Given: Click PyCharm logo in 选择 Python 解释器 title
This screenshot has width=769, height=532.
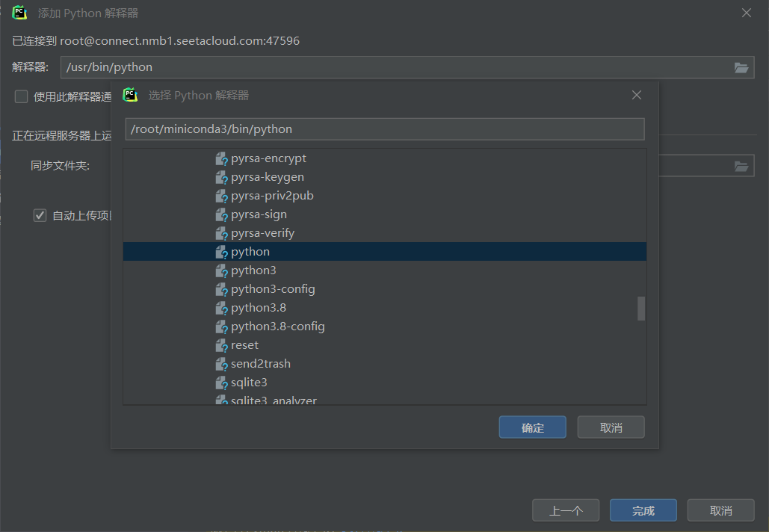Looking at the screenshot, I should point(130,95).
